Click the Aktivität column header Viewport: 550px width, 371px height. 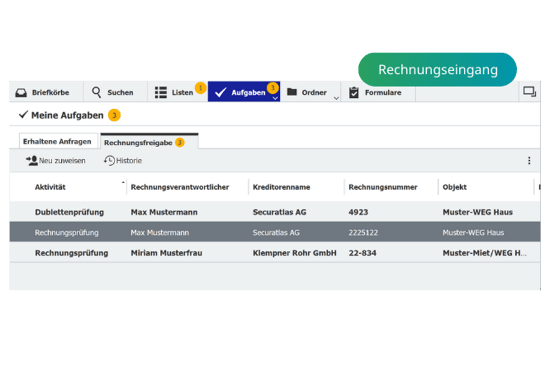(50, 187)
